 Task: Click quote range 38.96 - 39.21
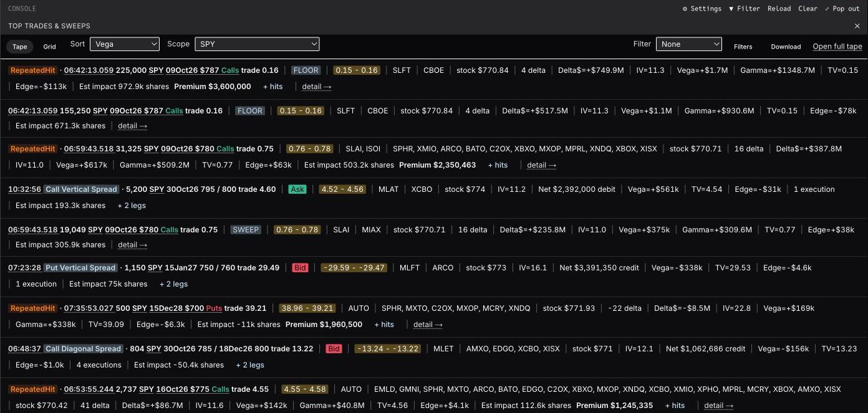[307, 308]
